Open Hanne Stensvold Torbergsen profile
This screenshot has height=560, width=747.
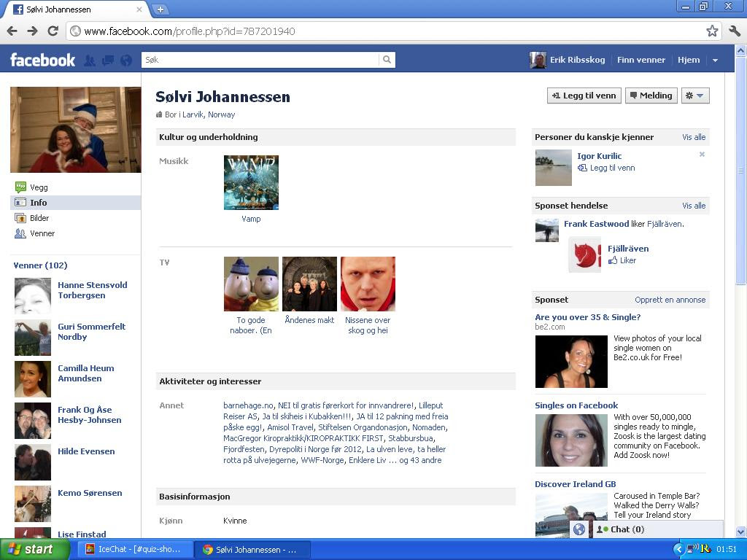[x=93, y=290]
